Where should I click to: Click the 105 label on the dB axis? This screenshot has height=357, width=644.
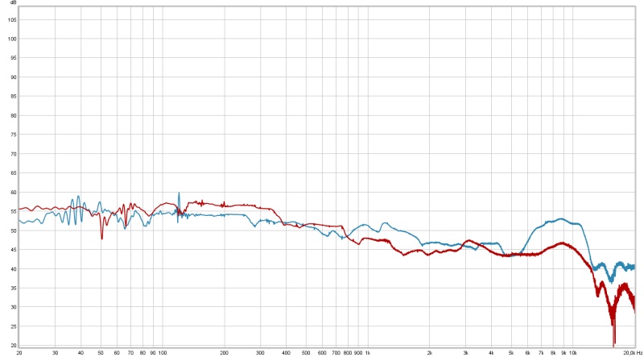point(11,20)
